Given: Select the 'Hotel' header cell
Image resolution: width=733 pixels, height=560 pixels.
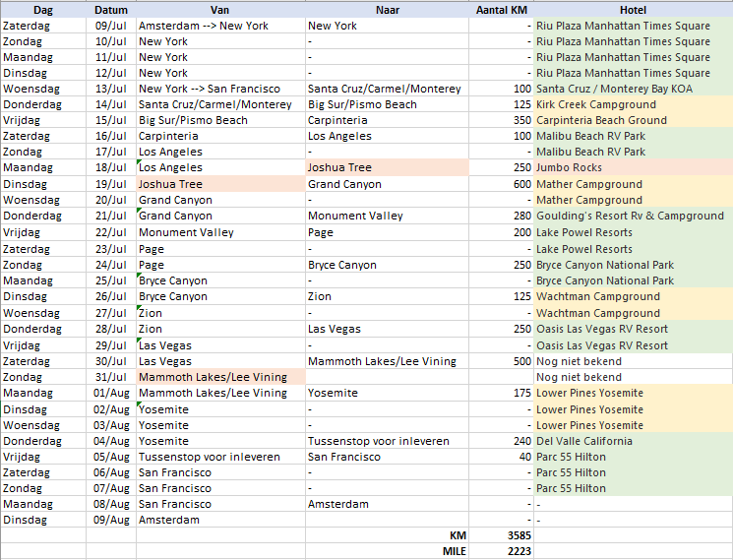Looking at the screenshot, I should click(633, 9).
